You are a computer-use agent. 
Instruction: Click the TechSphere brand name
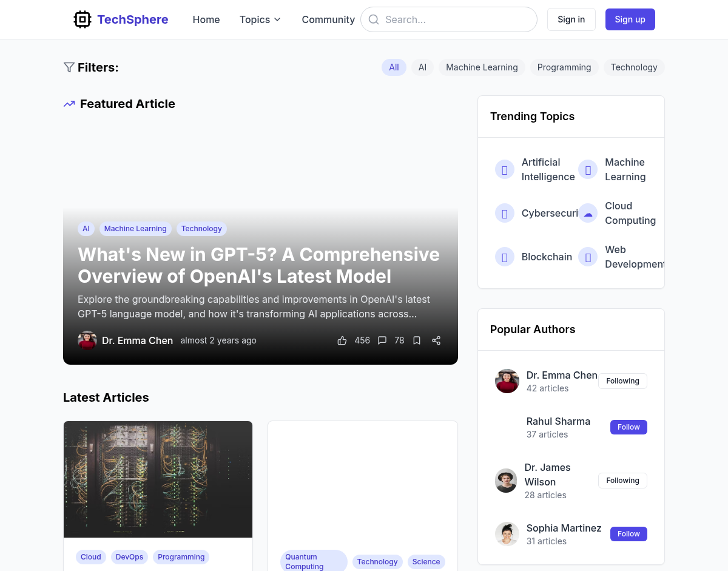(x=133, y=19)
